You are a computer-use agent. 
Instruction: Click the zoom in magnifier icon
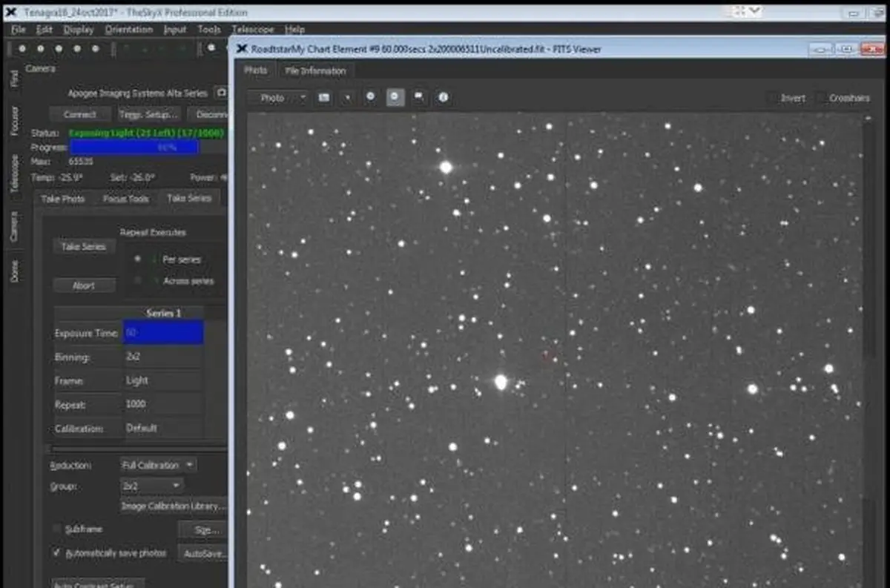(371, 97)
